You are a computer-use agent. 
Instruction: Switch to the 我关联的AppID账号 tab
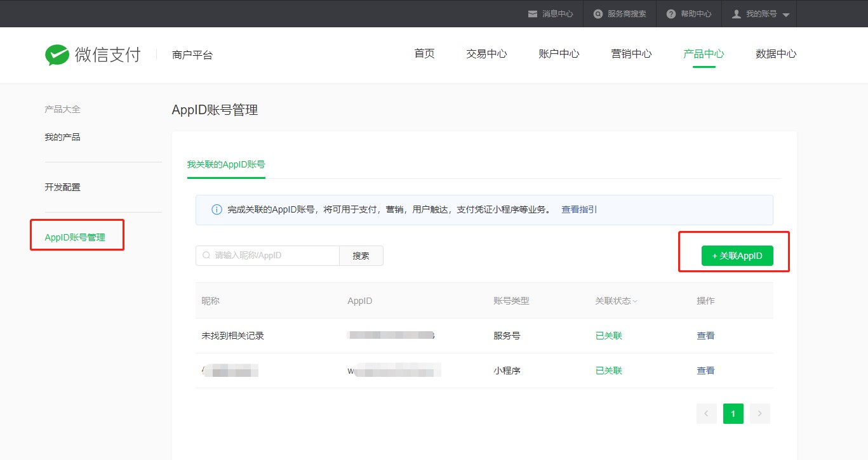point(226,164)
